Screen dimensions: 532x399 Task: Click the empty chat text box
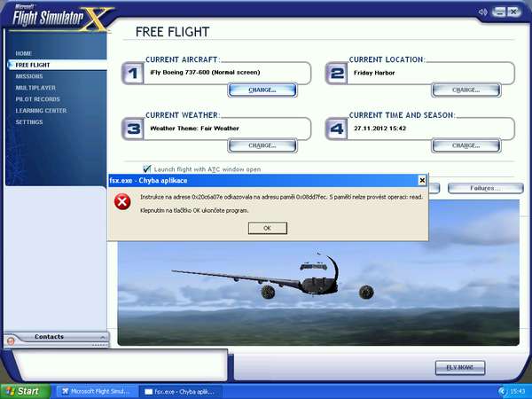pos(121,364)
